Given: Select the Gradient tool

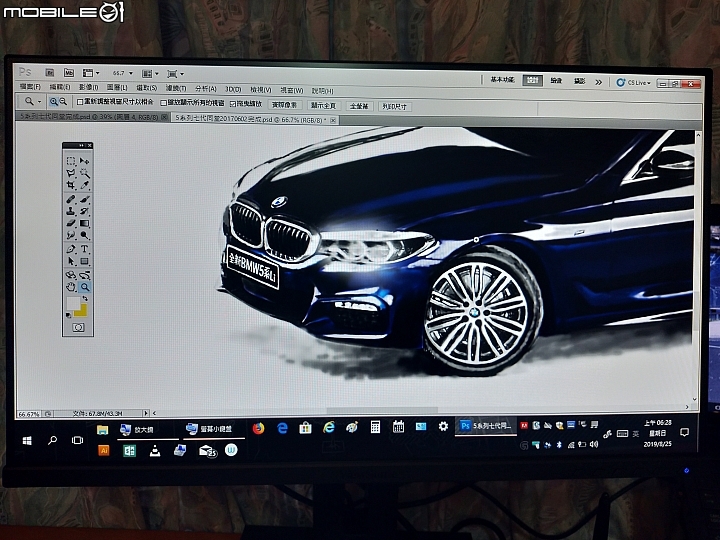Looking at the screenshot, I should point(84,224).
